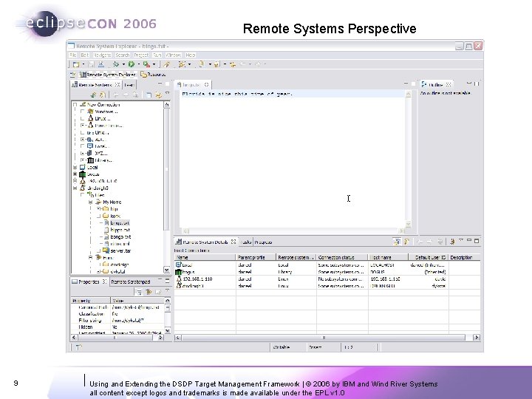
Task: Switch to Remote System Explorer perspective
Action: tap(108, 75)
